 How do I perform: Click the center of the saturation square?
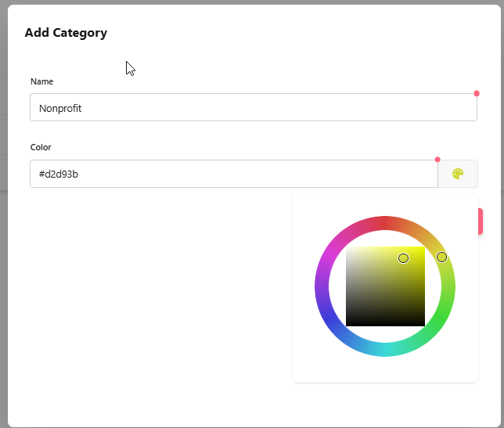pos(385,286)
